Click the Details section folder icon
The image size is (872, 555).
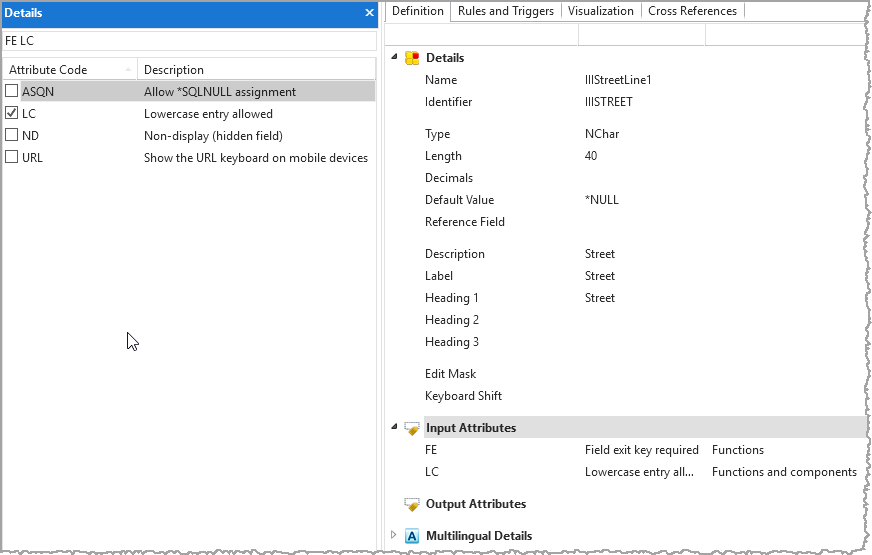412,58
